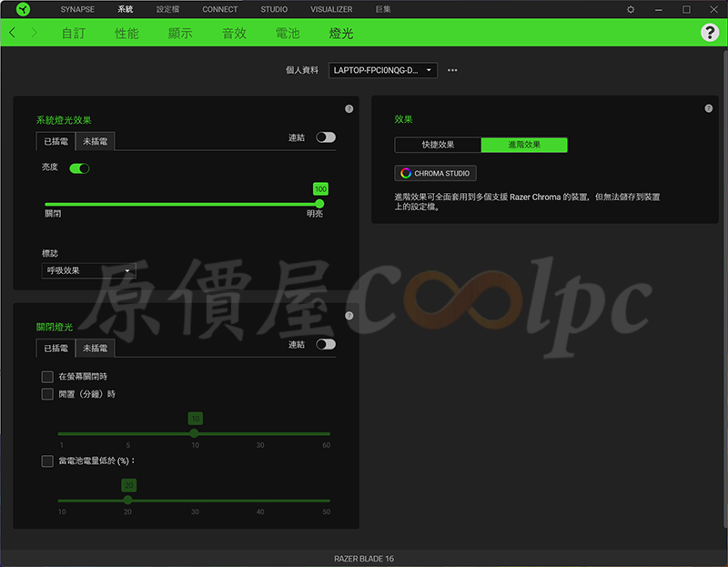Image resolution: width=728 pixels, height=567 pixels.
Task: Toggle 連結 switch in 關閉燈光
Action: [326, 345]
